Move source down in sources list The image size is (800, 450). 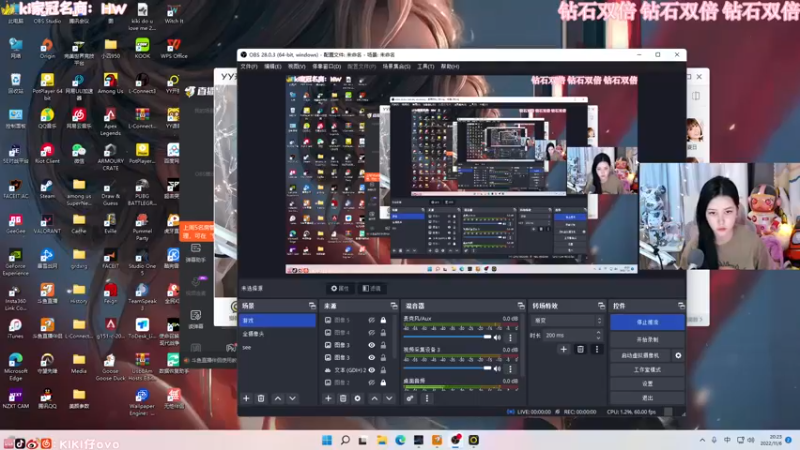(389, 398)
